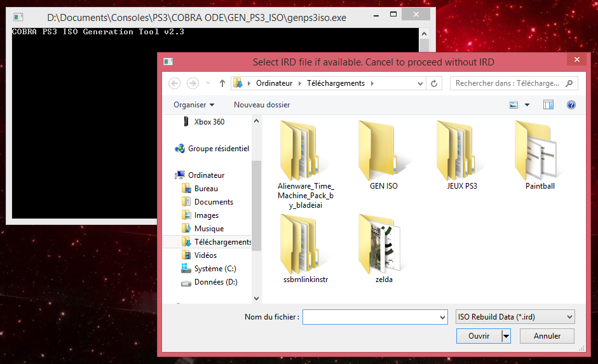The image size is (598, 364).
Task: Close the Select IRD file dialog
Action: (576, 60)
